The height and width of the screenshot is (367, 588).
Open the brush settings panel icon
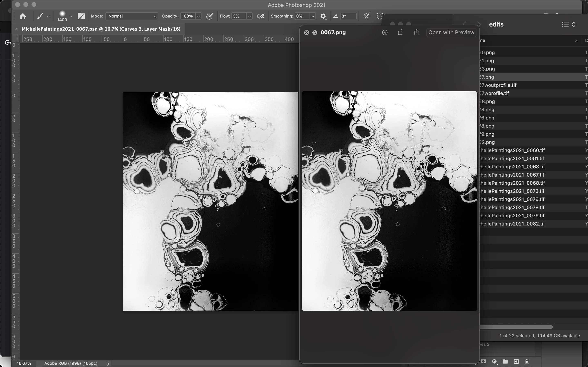(x=81, y=16)
